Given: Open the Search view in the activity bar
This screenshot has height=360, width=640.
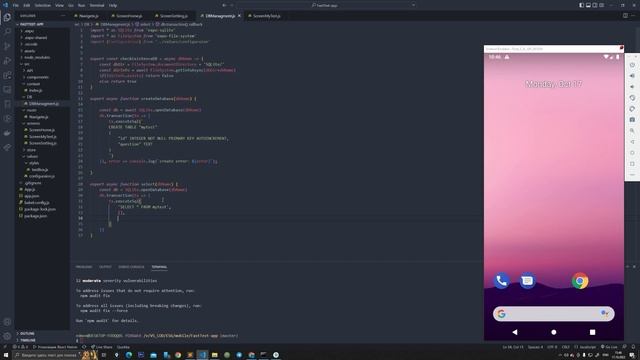Looking at the screenshot, I should (7, 31).
